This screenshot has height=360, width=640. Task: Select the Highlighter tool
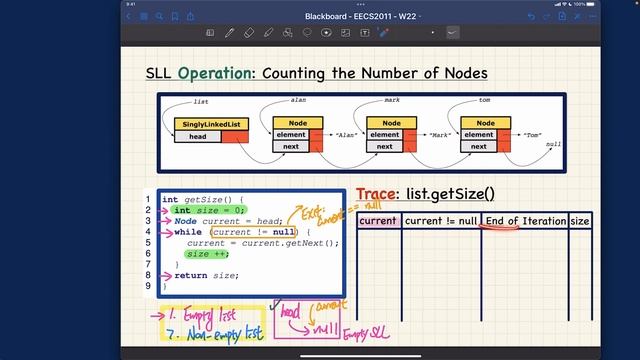(x=268, y=33)
